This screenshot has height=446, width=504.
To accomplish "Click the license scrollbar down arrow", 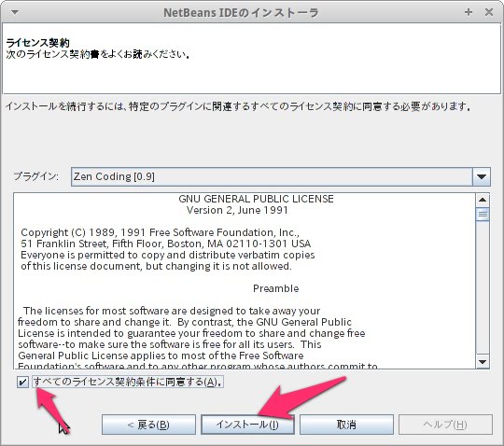I will pos(483,362).
